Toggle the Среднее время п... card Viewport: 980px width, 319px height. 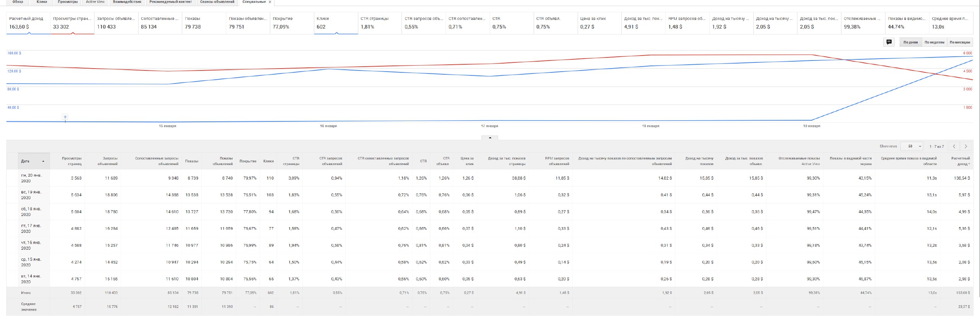point(951,23)
